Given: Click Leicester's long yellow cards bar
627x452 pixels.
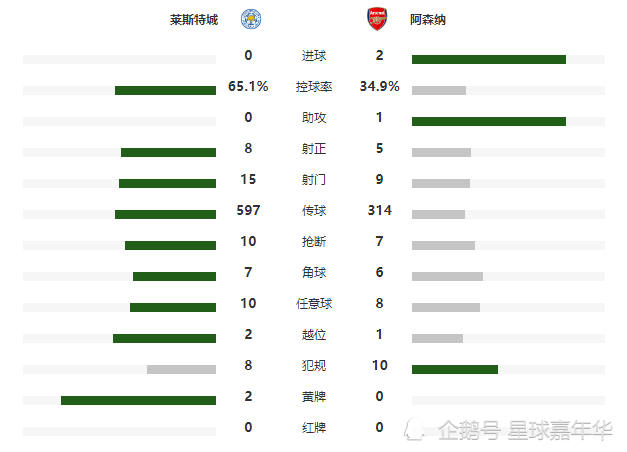Looking at the screenshot, I should pos(138,400).
